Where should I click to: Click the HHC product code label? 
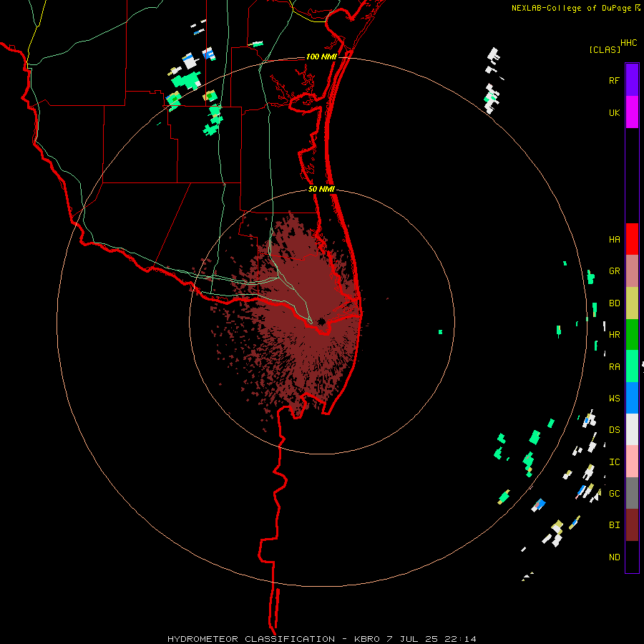coord(629,43)
